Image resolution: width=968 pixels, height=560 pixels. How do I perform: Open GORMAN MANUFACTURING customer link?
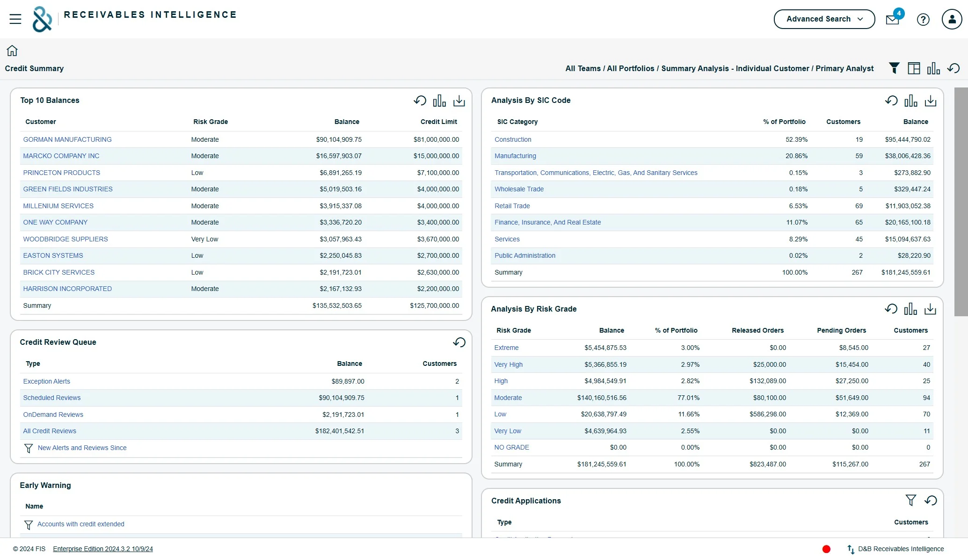click(x=67, y=139)
